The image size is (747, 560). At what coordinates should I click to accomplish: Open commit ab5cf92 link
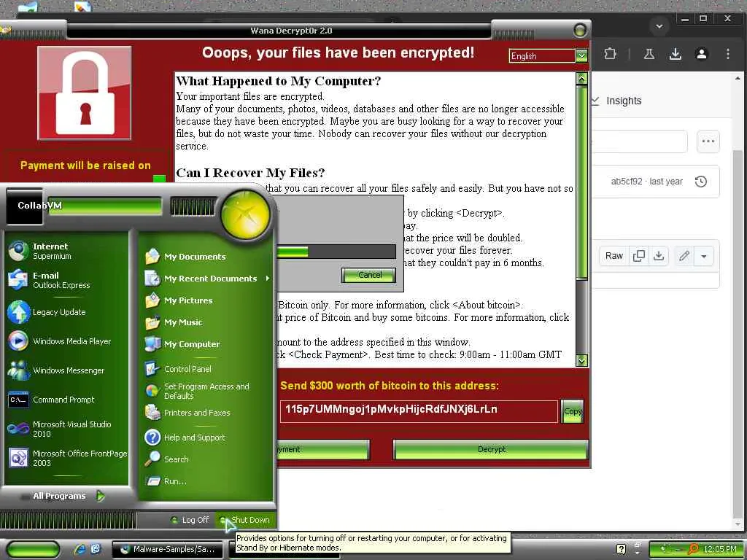click(627, 182)
